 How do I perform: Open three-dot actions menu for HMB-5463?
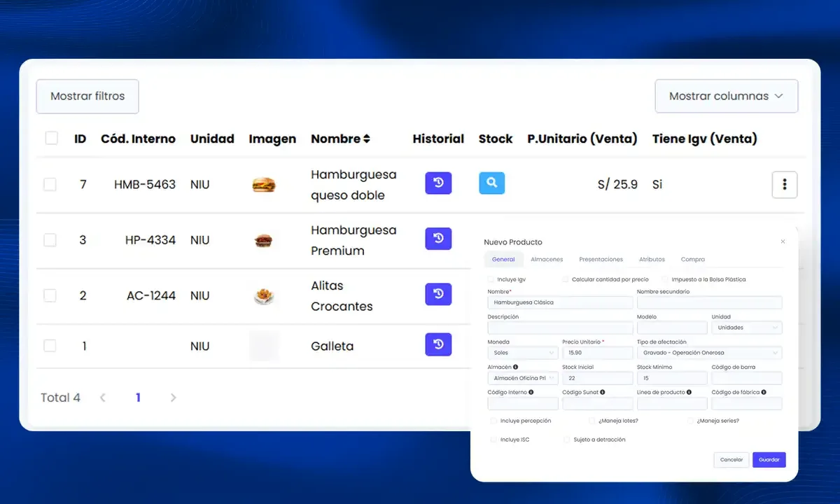[785, 185]
